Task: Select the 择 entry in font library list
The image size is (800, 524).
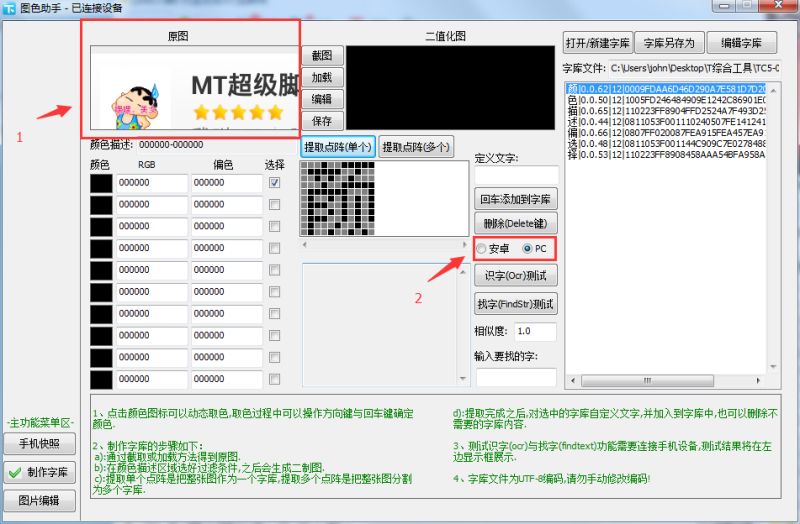Action: tap(666, 155)
